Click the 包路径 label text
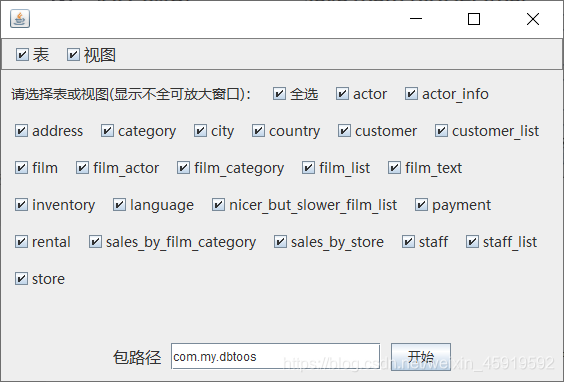The width and height of the screenshot is (564, 382). click(137, 357)
